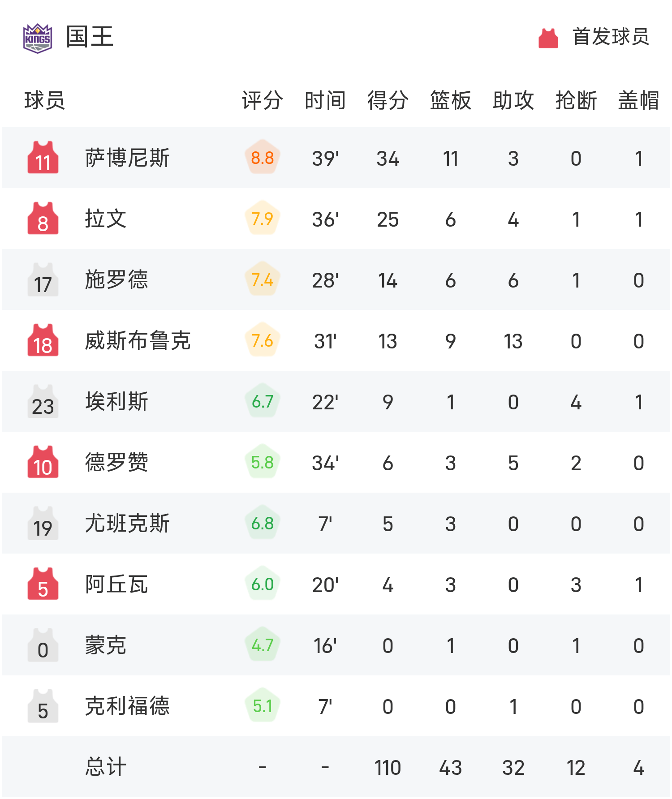Open player 威斯布鲁克's name link
The width and height of the screenshot is (672, 799).
click(138, 340)
